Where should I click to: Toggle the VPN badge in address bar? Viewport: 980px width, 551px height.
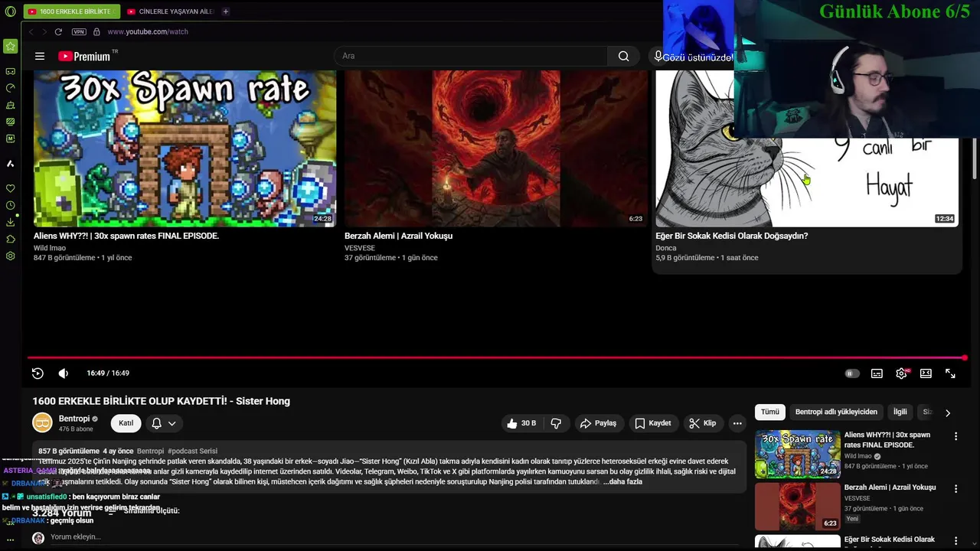pos(79,31)
